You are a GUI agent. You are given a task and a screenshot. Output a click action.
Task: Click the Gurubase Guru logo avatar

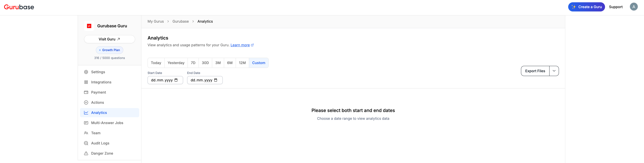tap(89, 26)
